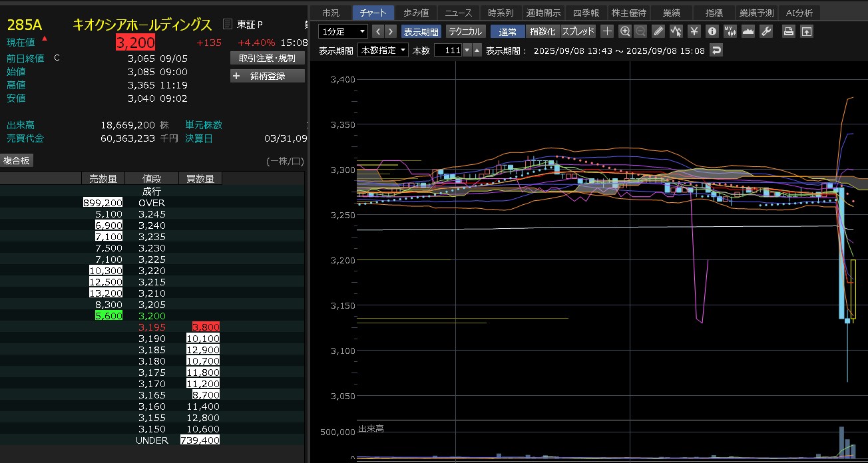Go to previous chart period arrow
The width and height of the screenshot is (868, 463).
[378, 31]
